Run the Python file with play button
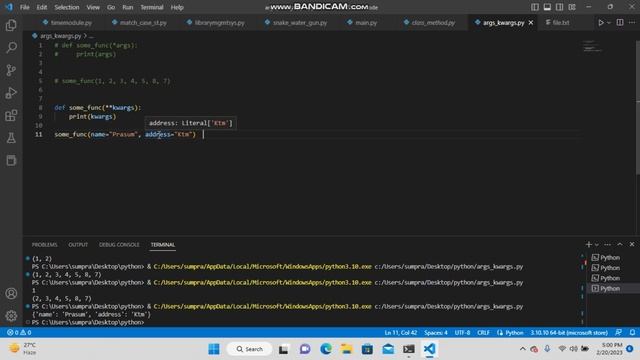This screenshot has height=360, width=640. coord(601,23)
